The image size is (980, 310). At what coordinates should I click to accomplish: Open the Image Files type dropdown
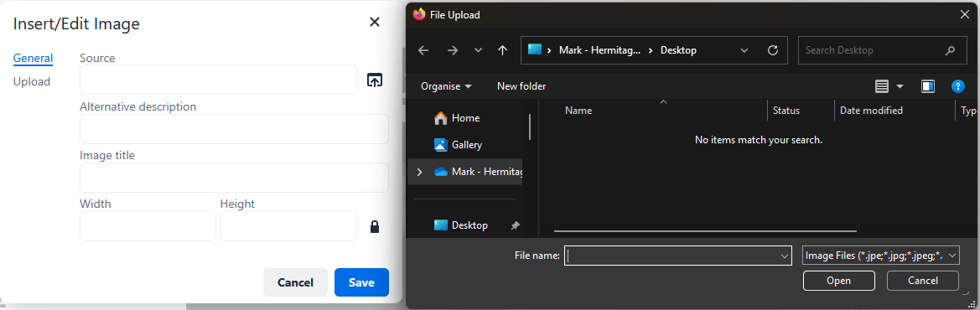pos(880,256)
